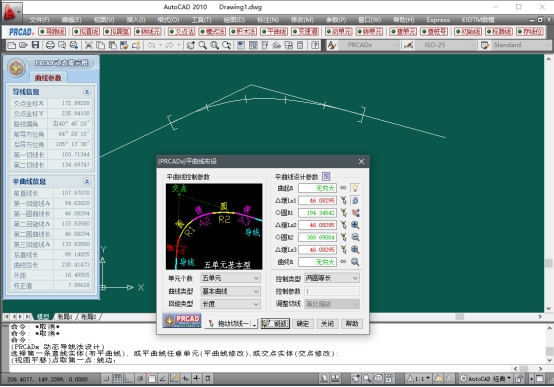This screenshot has height=387, width=554.
Task: Switch to the 曲线参数 tab
Action: tap(48, 78)
